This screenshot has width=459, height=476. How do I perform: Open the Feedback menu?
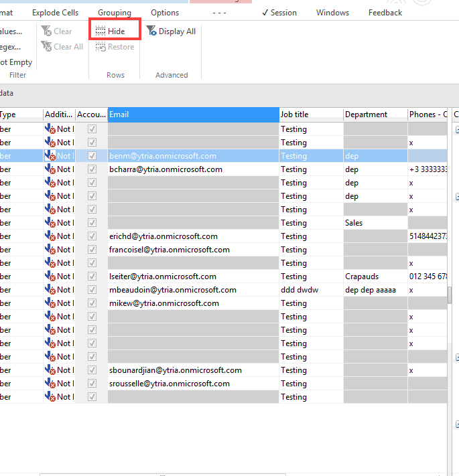[x=385, y=13]
